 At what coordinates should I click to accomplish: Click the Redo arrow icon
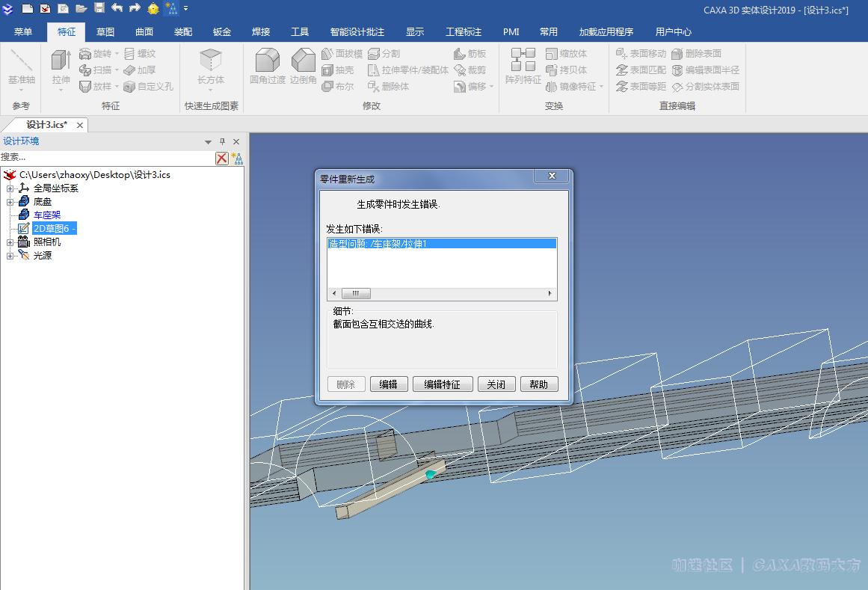point(135,7)
